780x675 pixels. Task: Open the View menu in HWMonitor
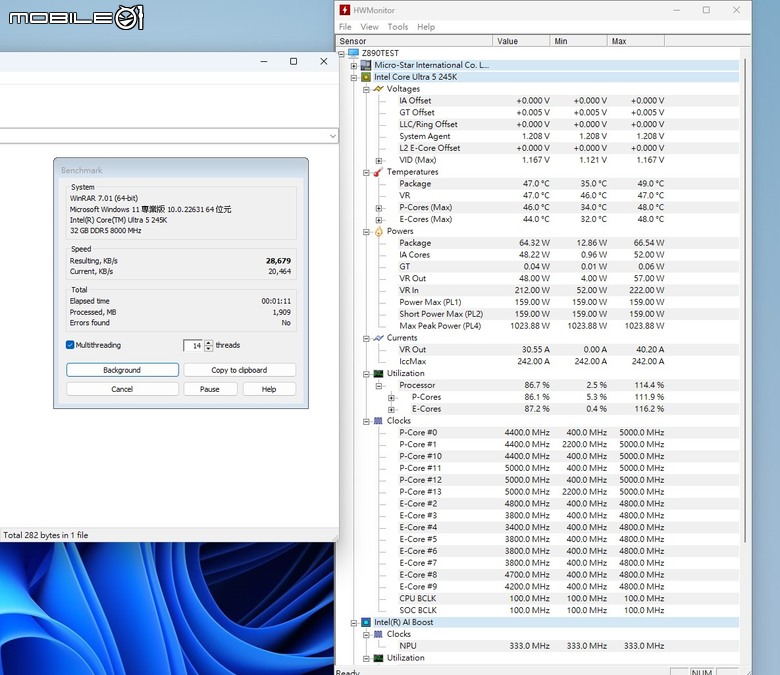pos(369,27)
